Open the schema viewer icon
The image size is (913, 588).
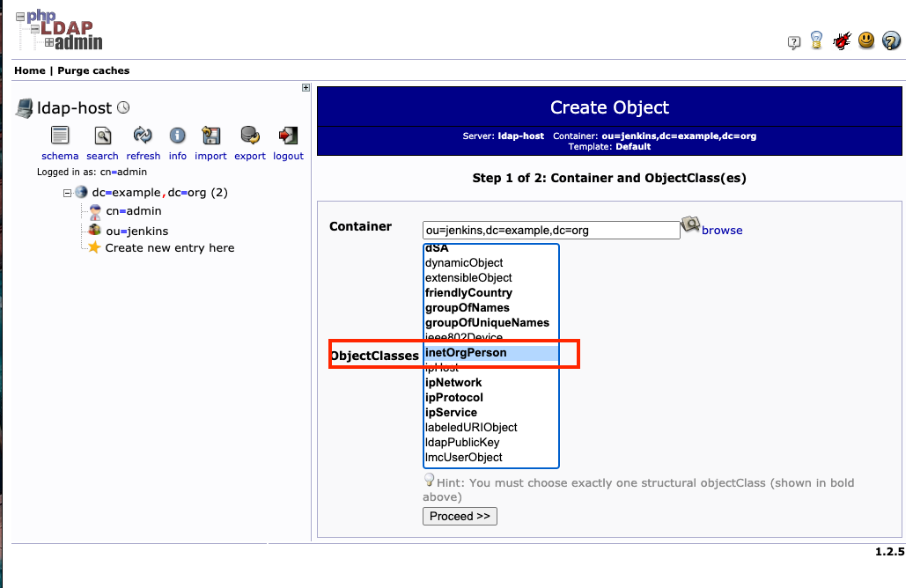pyautogui.click(x=60, y=136)
